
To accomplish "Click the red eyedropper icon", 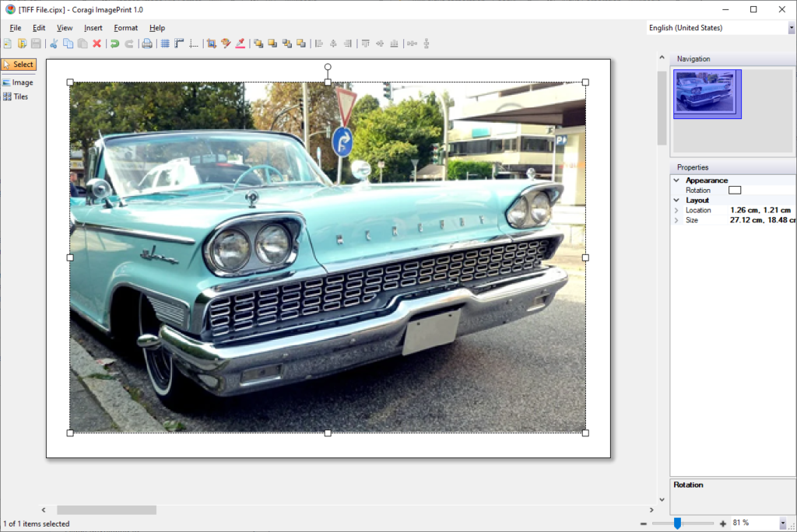I will click(241, 44).
